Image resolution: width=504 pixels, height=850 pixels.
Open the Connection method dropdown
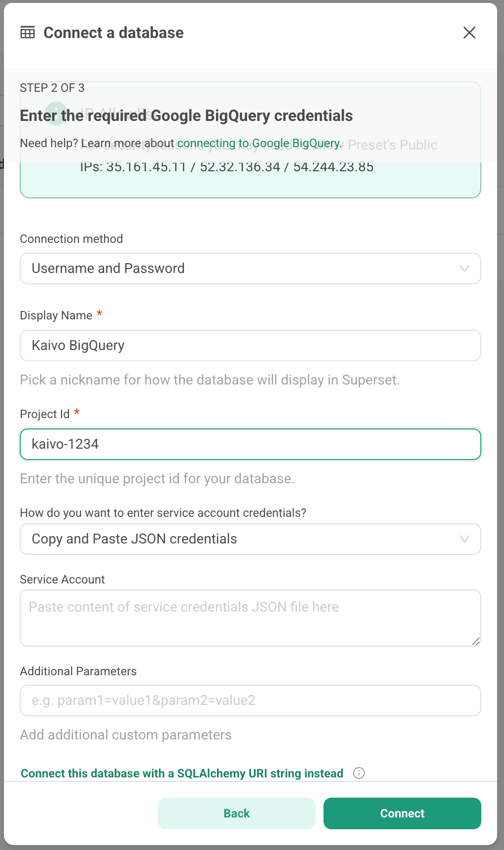tap(251, 269)
